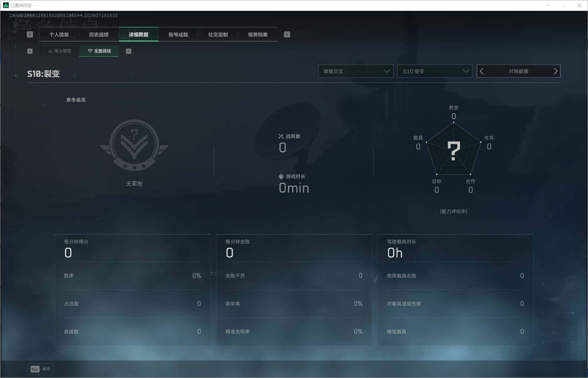This screenshot has height=378, width=588.
Task: Click the 无军衔 rank badge emblem
Action: pos(134,145)
